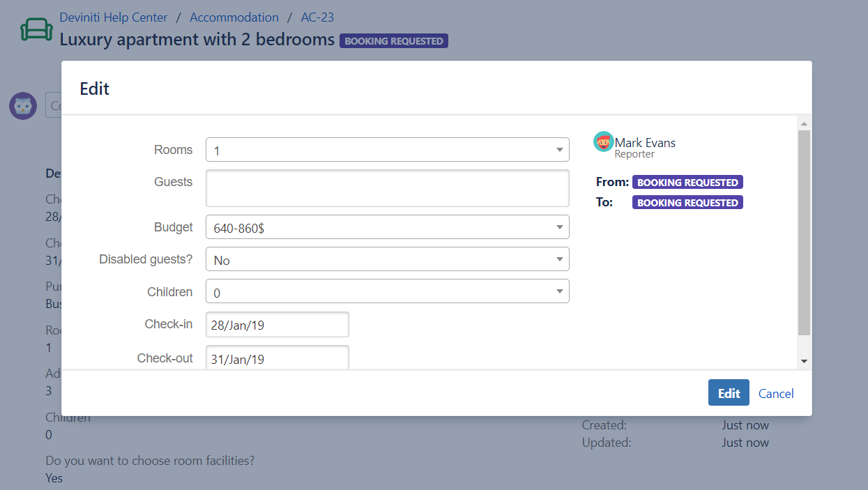This screenshot has width=868, height=490.
Task: Open the Children dropdown
Action: point(388,291)
